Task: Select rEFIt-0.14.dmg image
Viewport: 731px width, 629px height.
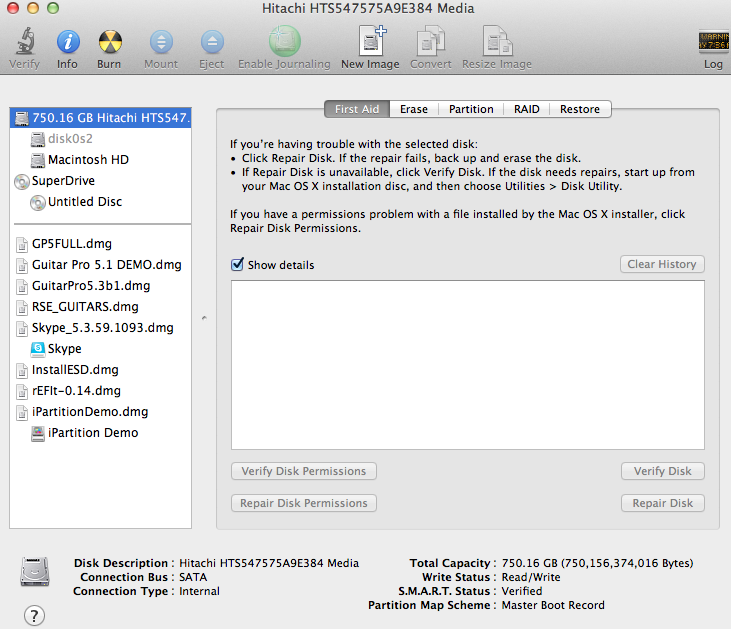Action: 100,390
